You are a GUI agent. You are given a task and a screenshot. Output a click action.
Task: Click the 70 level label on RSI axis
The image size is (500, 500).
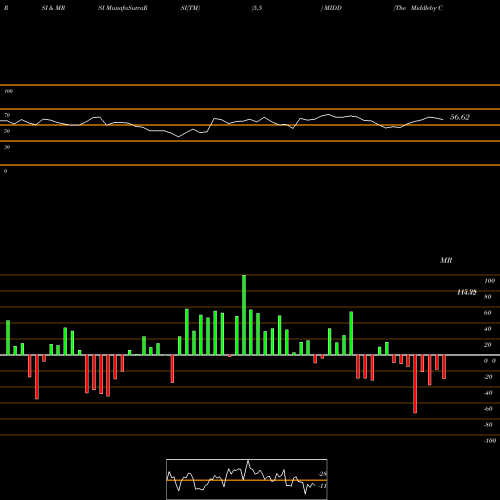click(x=7, y=115)
